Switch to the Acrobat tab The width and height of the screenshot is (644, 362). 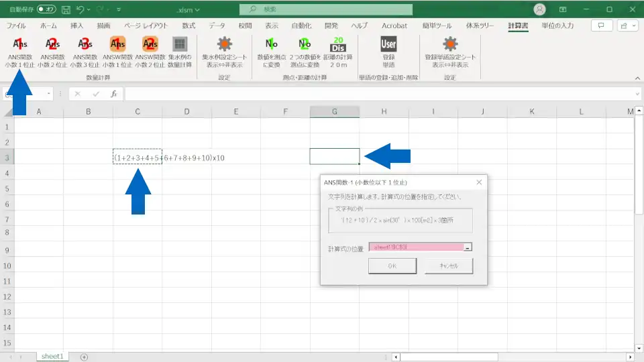coord(394,25)
